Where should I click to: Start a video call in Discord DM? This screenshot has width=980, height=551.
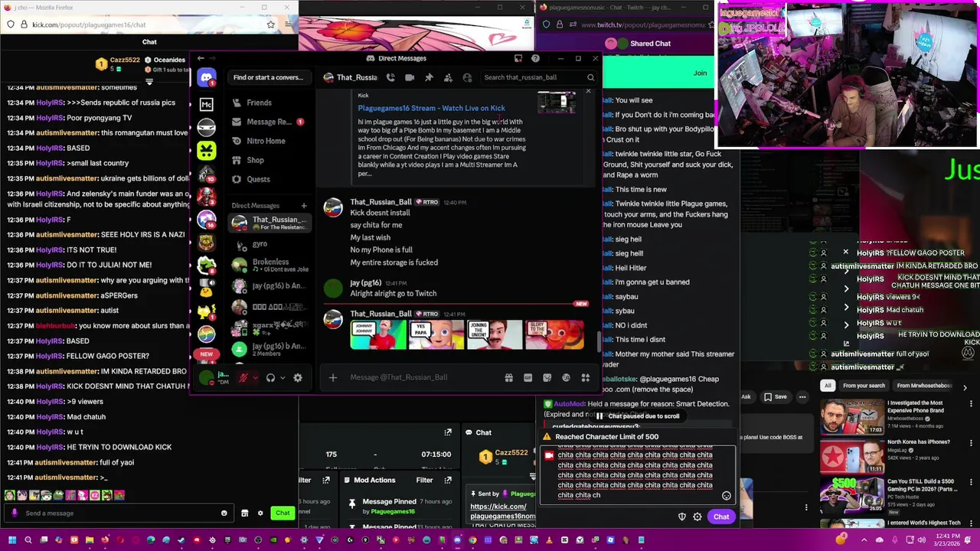coord(410,77)
